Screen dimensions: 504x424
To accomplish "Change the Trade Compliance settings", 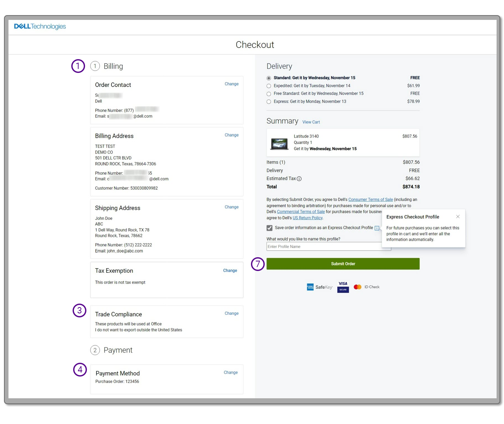I will 231,313.
